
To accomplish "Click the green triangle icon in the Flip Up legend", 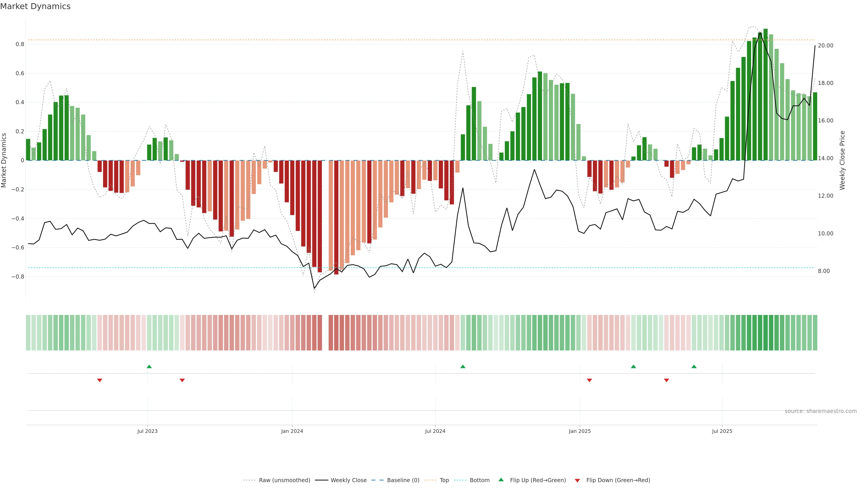I will tap(501, 480).
